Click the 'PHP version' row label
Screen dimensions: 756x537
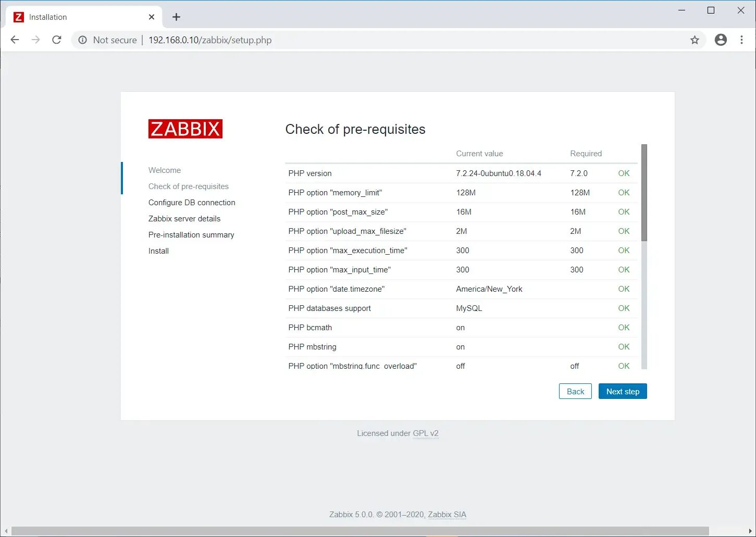click(310, 173)
